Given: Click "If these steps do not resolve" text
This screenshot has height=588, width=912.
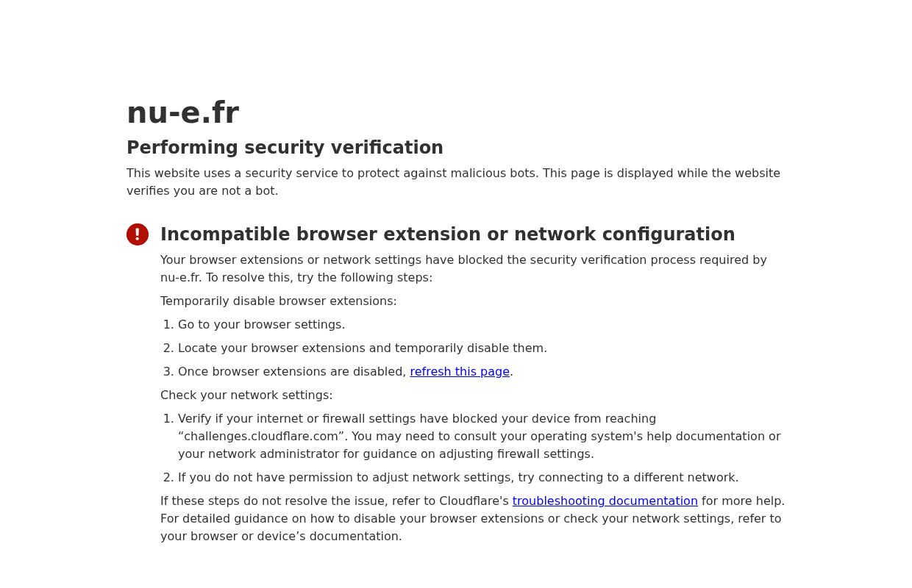Looking at the screenshot, I should click(x=335, y=501).
